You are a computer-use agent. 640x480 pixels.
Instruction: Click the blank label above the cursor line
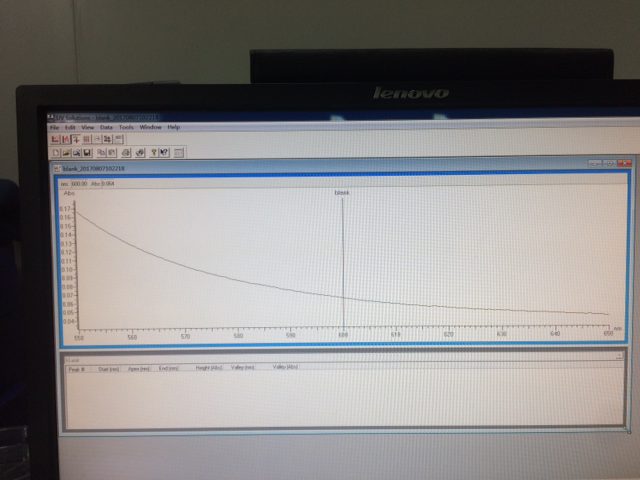pyautogui.click(x=342, y=193)
